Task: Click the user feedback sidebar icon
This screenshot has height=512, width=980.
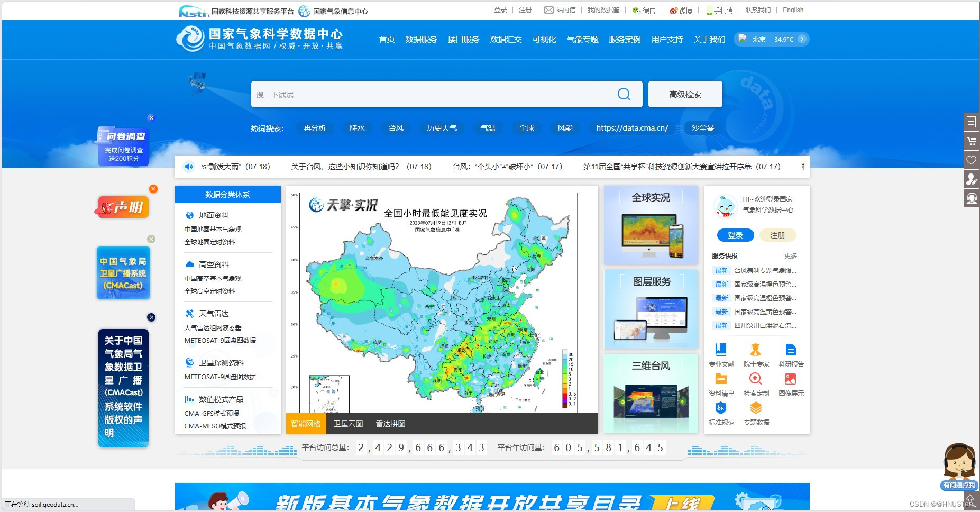Action: click(x=972, y=179)
